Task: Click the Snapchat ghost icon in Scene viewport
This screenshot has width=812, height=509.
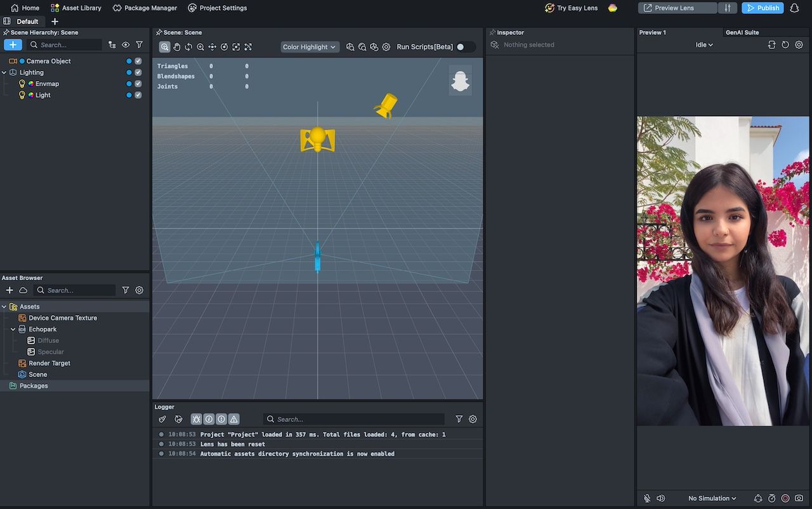Action: click(460, 81)
